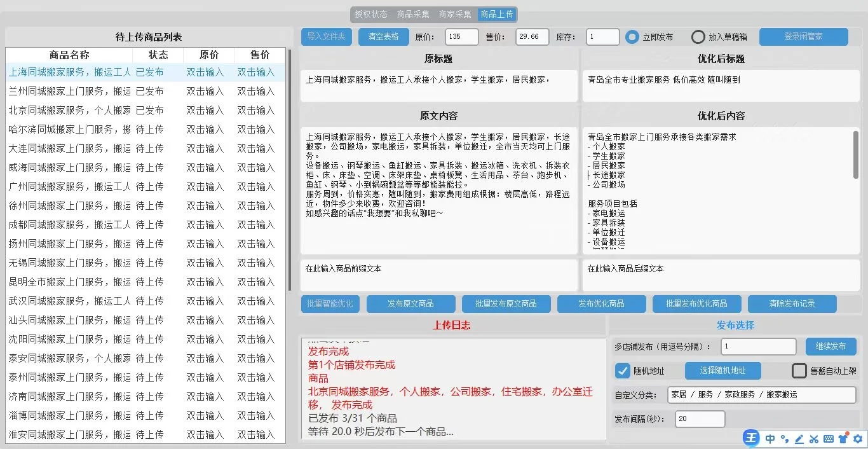Click the 库存 stock input field

(602, 36)
